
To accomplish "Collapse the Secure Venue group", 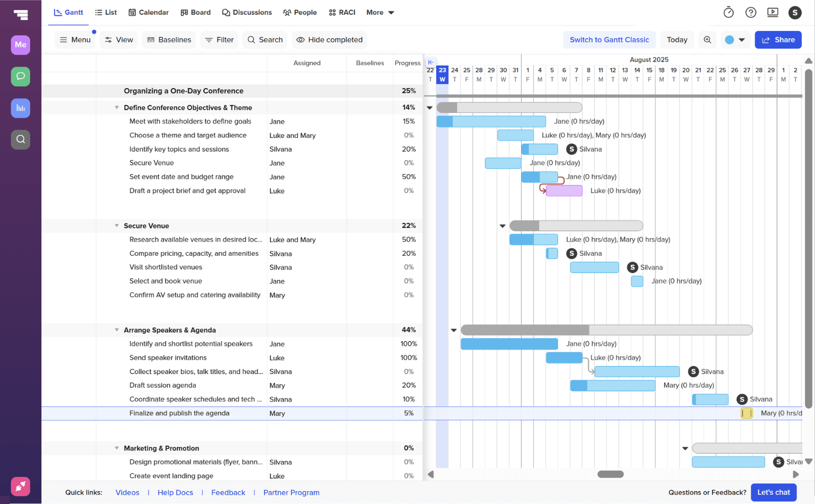I will [116, 225].
